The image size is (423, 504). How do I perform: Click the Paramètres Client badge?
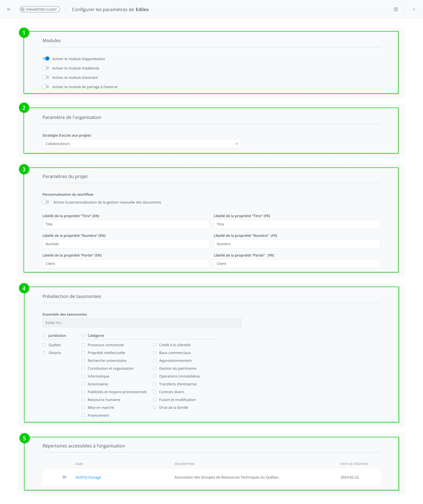[40, 9]
